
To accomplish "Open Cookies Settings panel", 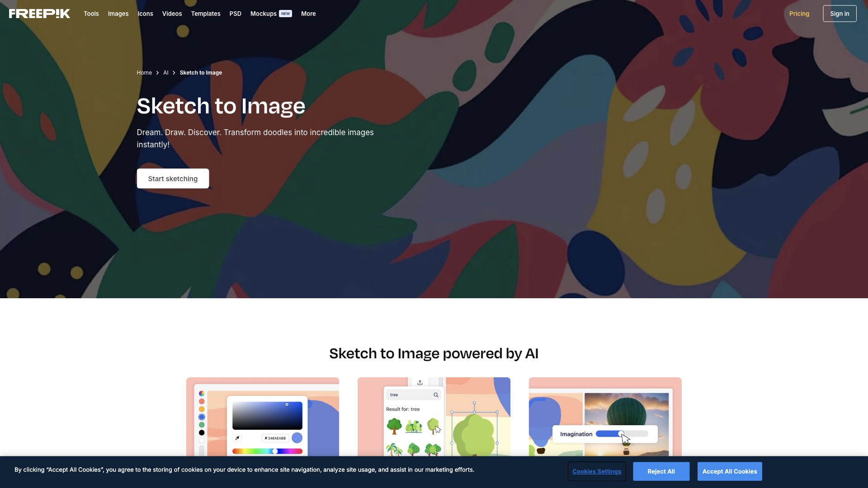I will [x=596, y=471].
